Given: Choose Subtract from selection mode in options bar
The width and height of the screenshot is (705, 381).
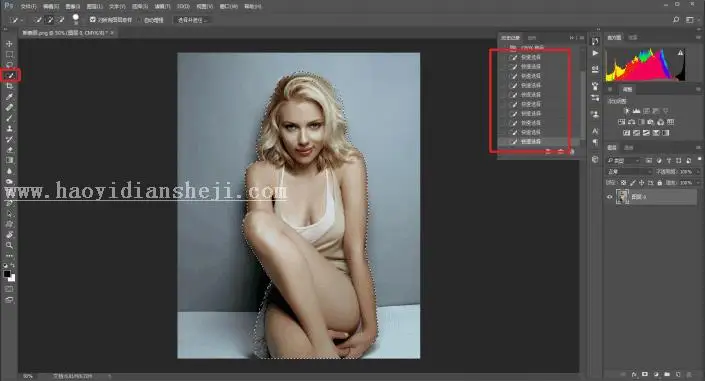Looking at the screenshot, I should coord(61,20).
